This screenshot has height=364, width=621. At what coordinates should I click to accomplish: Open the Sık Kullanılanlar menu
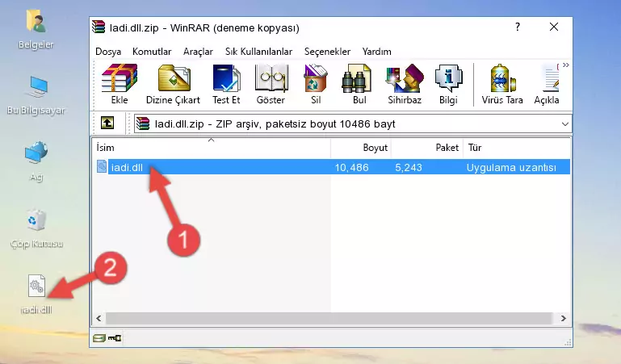[x=258, y=52]
